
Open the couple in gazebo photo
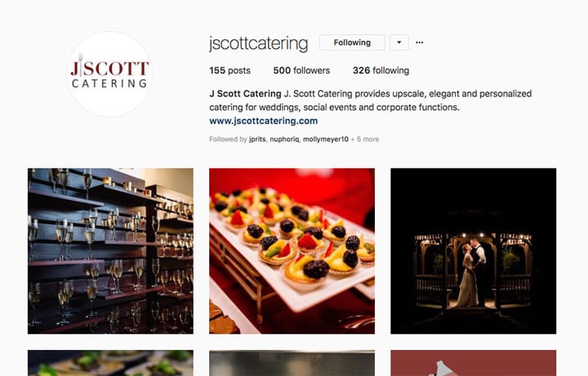coord(473,251)
